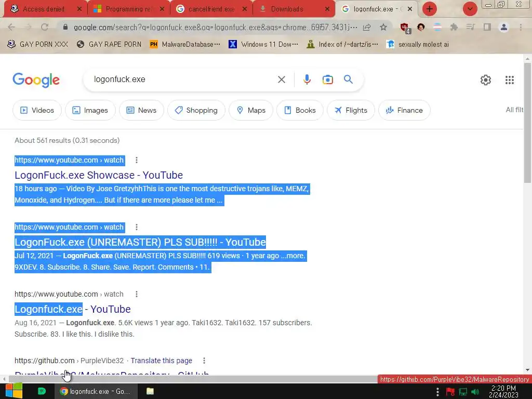
Task: Close the Access denied tab
Action: pyautogui.click(x=79, y=9)
